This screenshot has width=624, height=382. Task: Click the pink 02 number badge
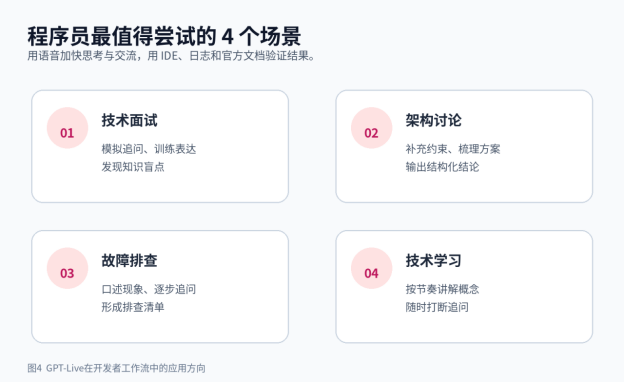click(371, 128)
